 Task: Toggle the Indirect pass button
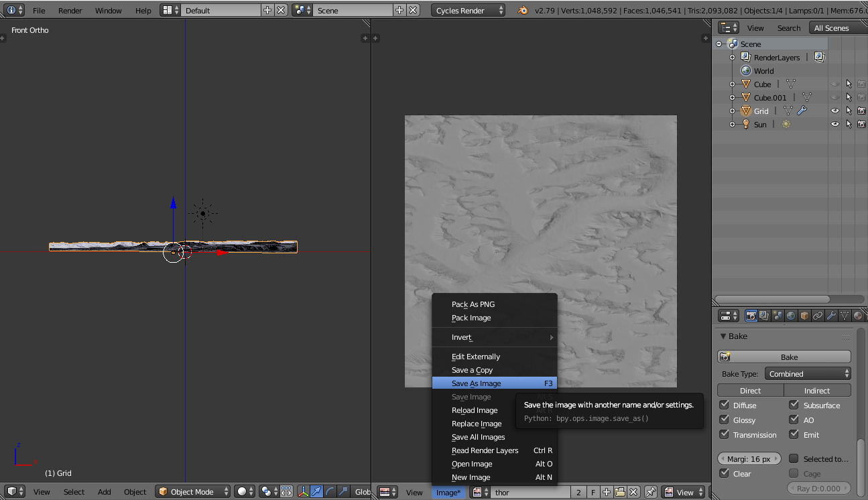click(818, 390)
